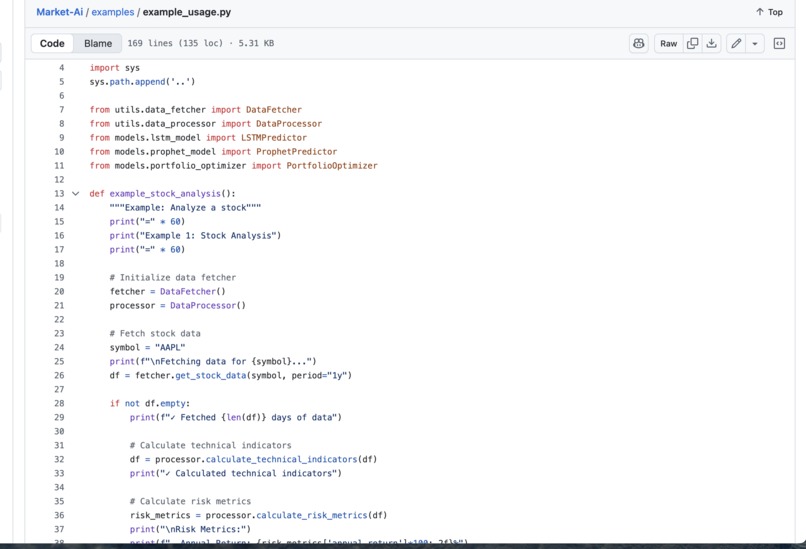
Task: Select line number 13
Action: coord(59,194)
